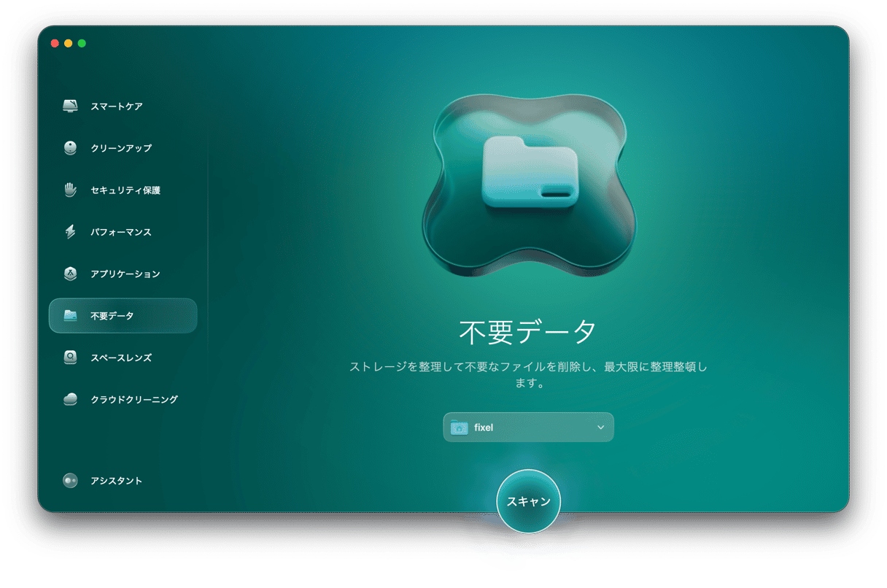Viewport: 887px width, 588px height.
Task: Navigate to アプリケーション section
Action: pyautogui.click(x=125, y=274)
